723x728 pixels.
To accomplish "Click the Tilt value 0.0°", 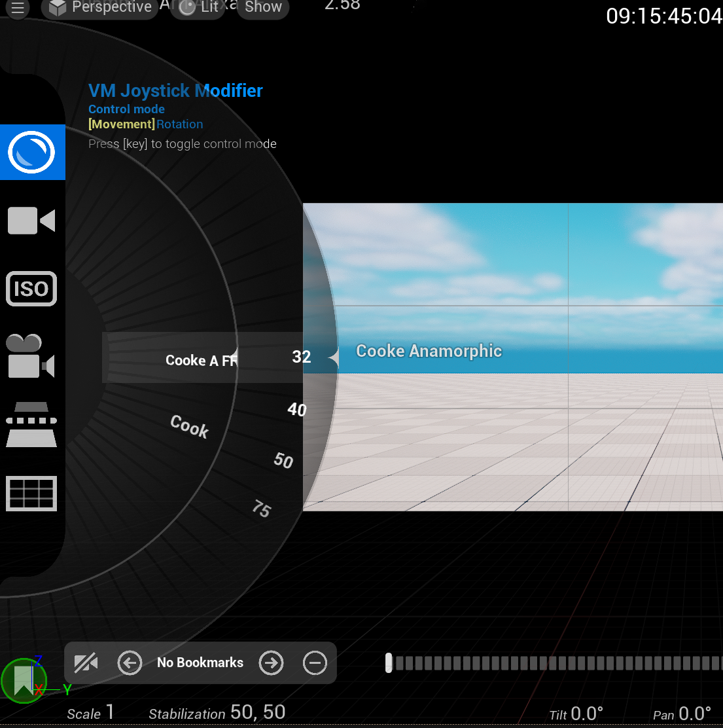I will point(586,714).
